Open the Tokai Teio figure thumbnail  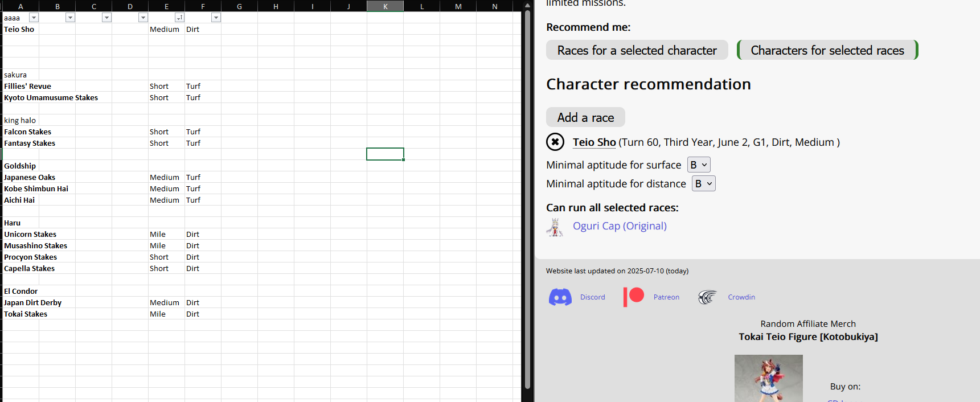pos(768,378)
